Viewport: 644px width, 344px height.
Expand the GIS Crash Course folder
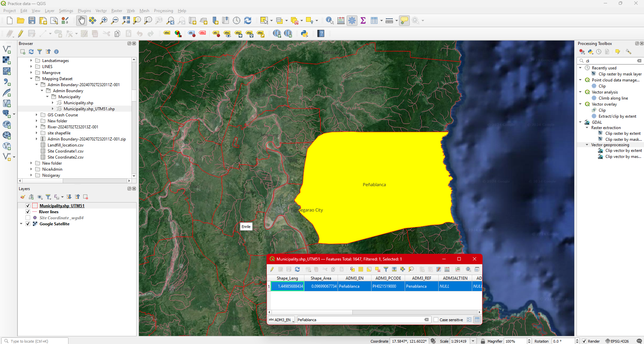(x=37, y=115)
